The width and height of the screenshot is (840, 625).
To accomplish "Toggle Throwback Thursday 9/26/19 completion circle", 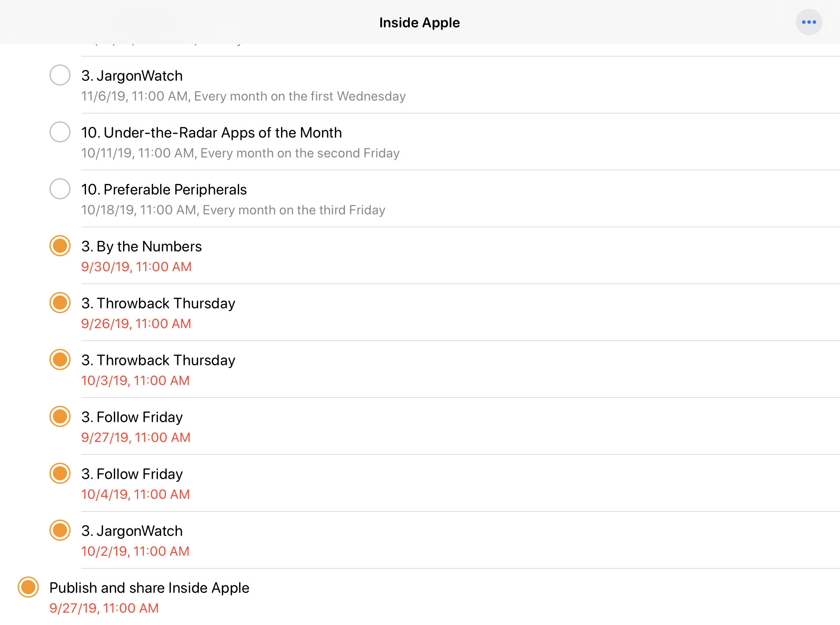I will click(x=60, y=303).
